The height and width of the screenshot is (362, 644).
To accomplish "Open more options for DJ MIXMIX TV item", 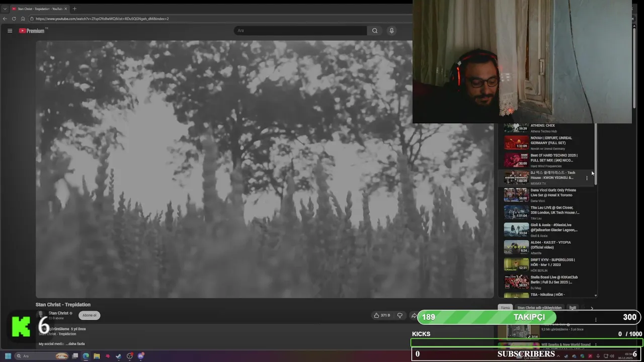I will point(587,178).
